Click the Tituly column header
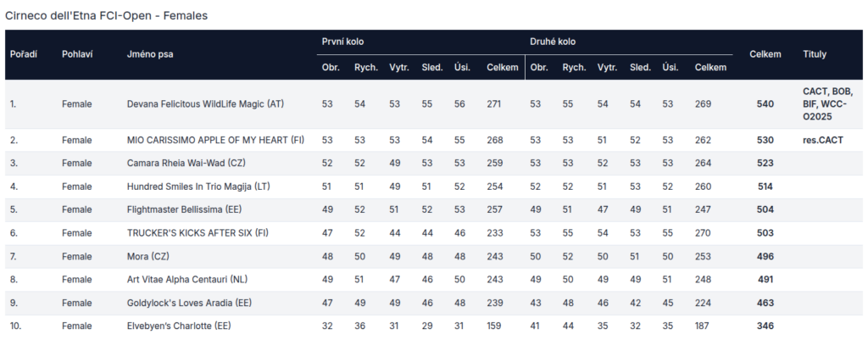 [815, 54]
